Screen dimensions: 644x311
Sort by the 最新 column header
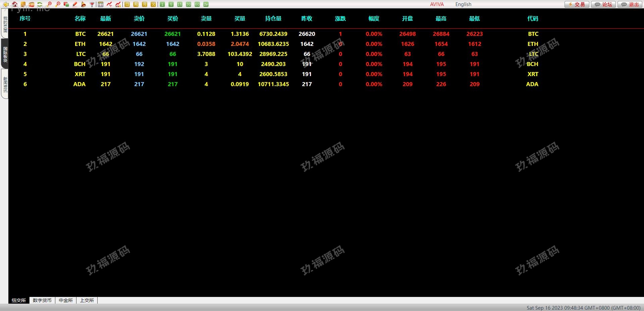coord(105,18)
